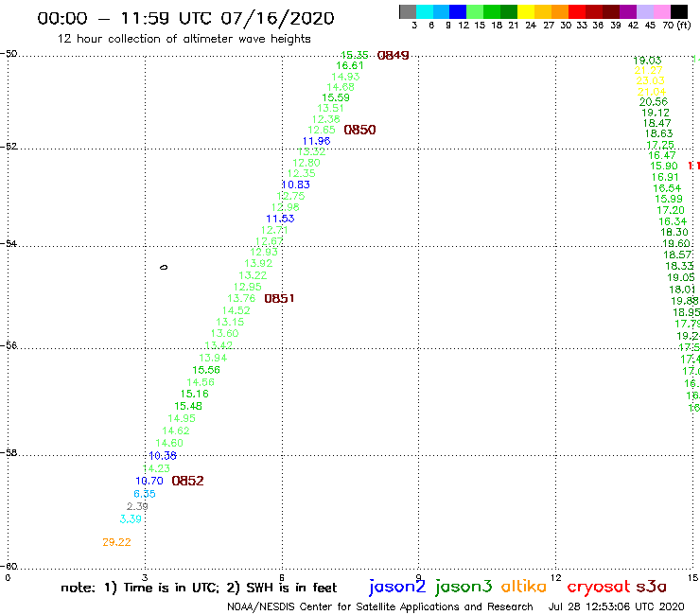
Task: Click the wave height value 15.90
Action: [664, 166]
